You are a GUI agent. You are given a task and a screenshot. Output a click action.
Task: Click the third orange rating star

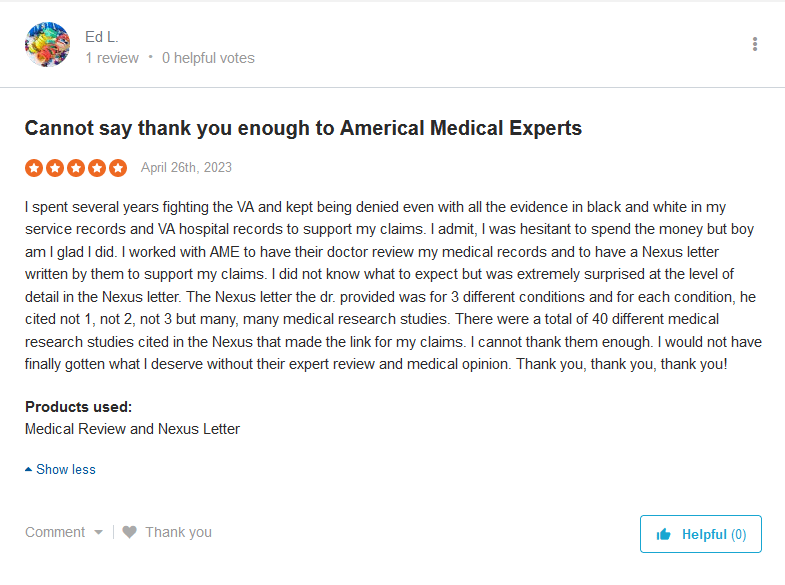[x=76, y=168]
